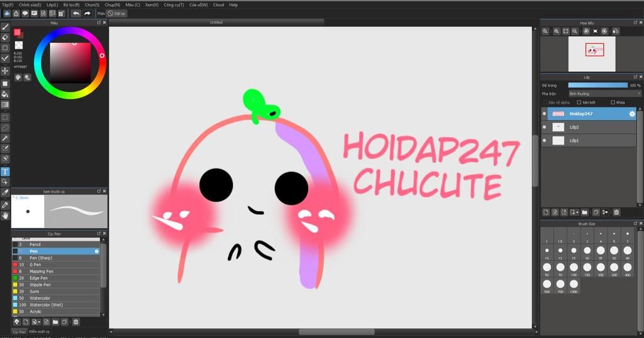
Task: Click the Undo arrow in toolbar
Action: (76, 13)
